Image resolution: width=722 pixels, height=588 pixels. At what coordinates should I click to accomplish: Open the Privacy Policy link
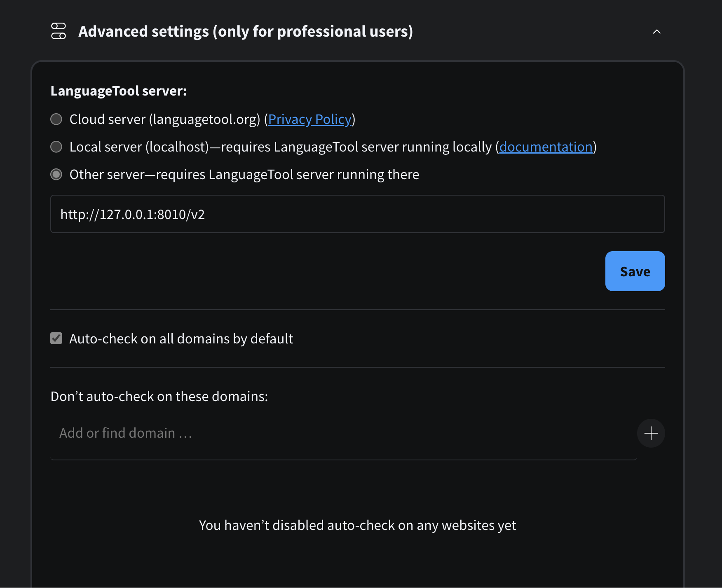click(310, 119)
